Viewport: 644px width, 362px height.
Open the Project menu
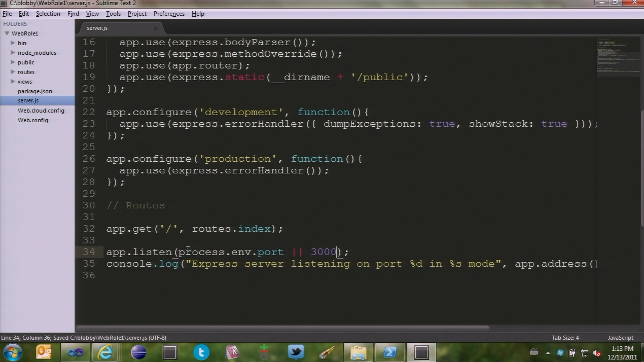pos(137,14)
